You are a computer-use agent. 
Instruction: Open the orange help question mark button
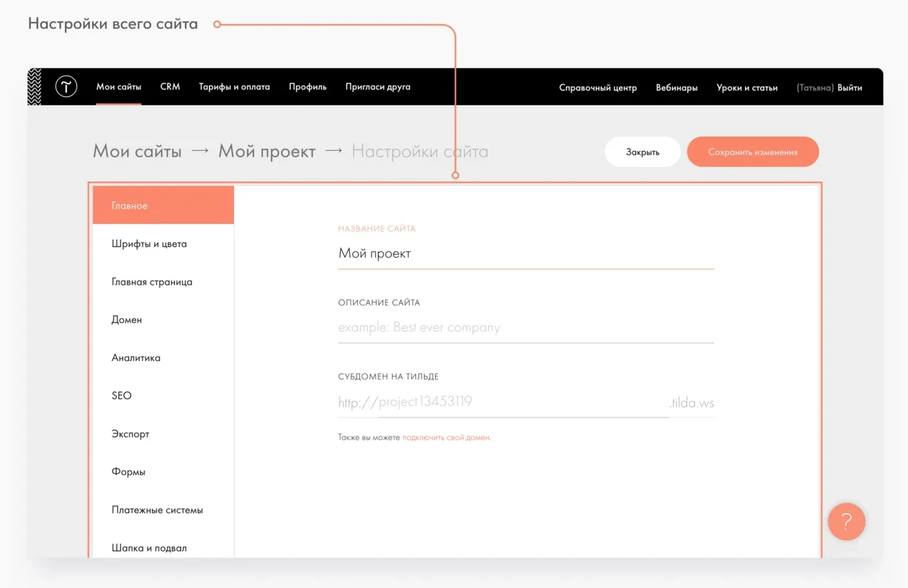tap(846, 522)
